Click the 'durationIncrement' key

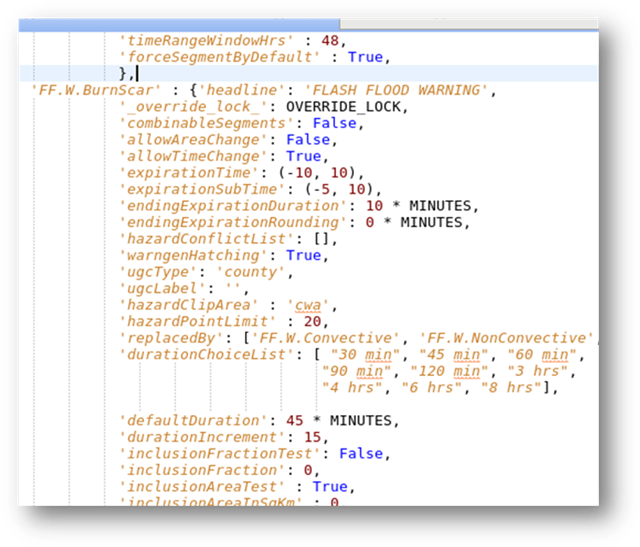(x=202, y=437)
